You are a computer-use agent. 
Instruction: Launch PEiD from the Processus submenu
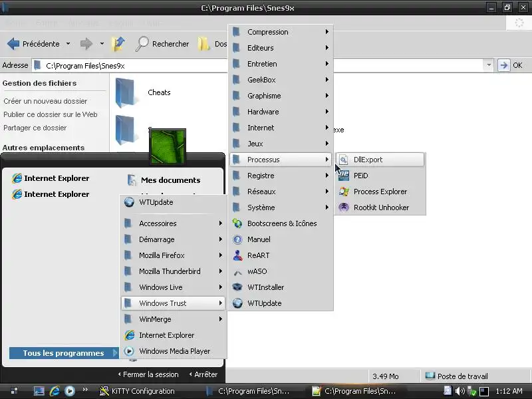pyautogui.click(x=380, y=176)
